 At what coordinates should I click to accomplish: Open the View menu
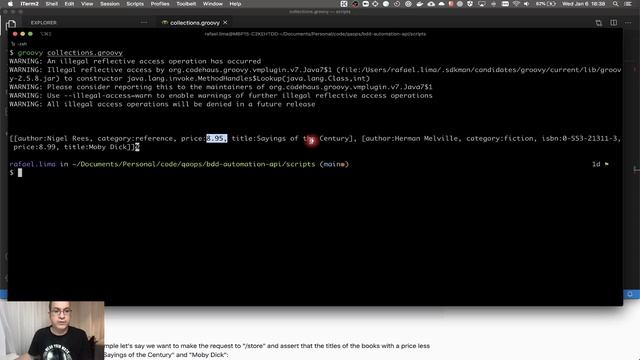(x=87, y=4)
